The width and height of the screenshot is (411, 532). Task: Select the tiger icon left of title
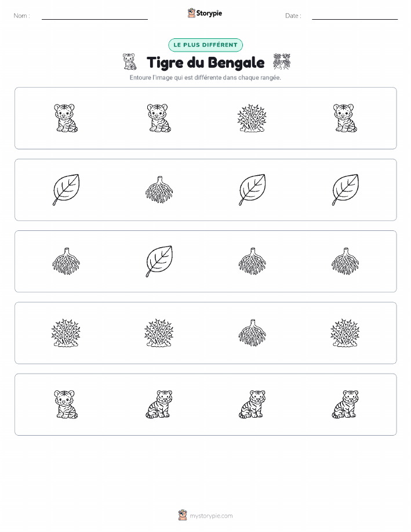coord(129,61)
